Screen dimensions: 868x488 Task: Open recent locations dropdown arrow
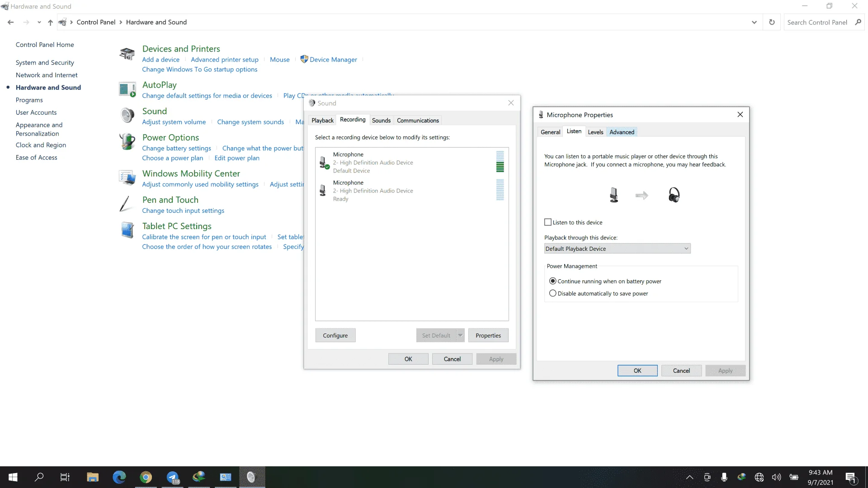coord(39,22)
